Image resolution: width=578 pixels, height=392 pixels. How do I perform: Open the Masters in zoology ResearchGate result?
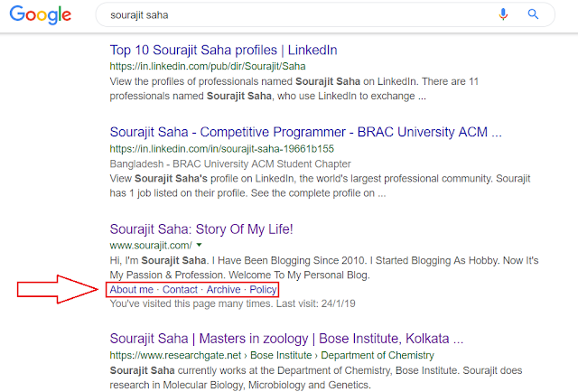[x=286, y=340]
